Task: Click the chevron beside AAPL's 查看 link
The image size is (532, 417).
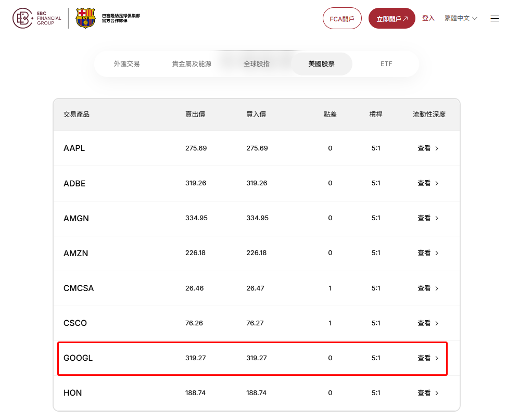Action: pyautogui.click(x=437, y=148)
